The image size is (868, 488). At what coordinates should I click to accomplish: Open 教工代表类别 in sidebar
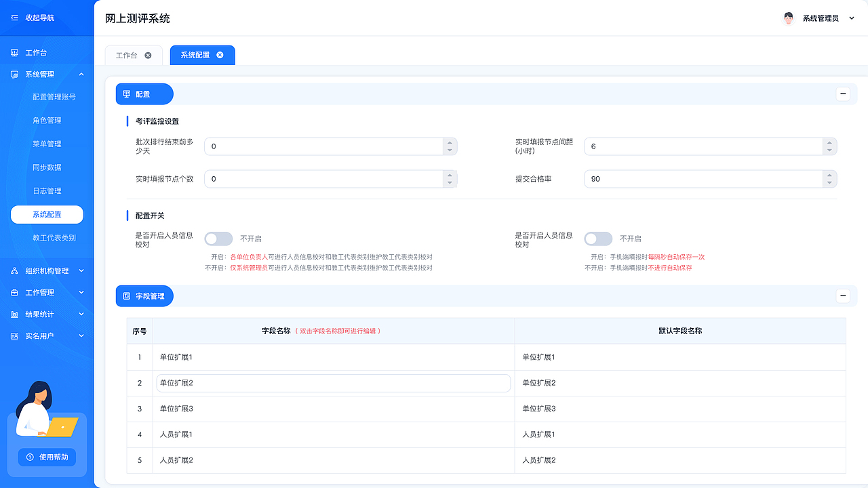(54, 238)
